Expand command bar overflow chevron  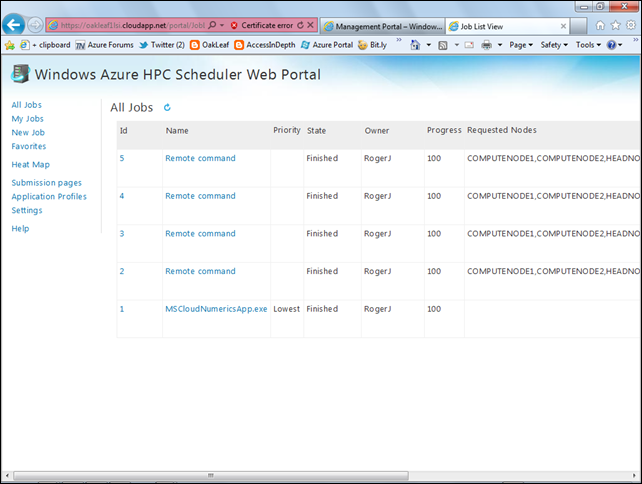[635, 40]
